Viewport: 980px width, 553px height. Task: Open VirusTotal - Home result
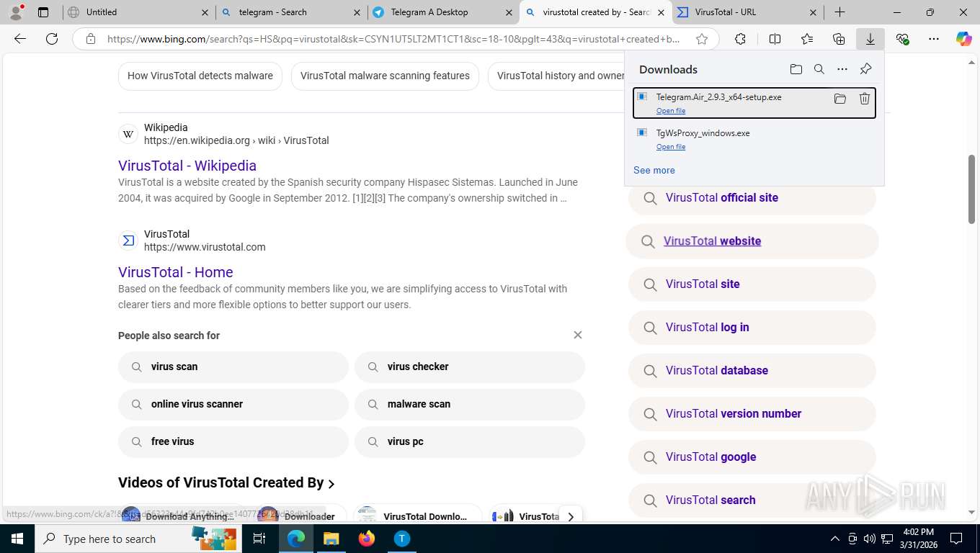176,272
